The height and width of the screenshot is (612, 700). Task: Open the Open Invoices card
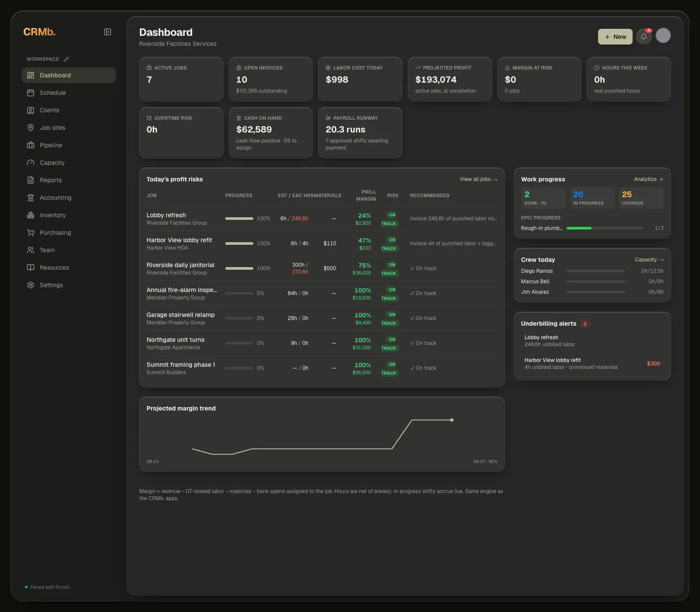pos(270,80)
